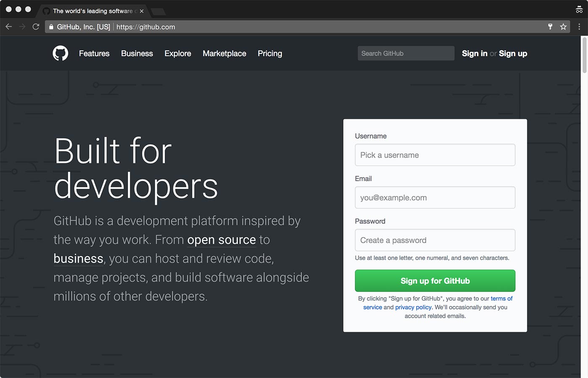Open the Business nav link
The image size is (588, 378).
click(137, 53)
